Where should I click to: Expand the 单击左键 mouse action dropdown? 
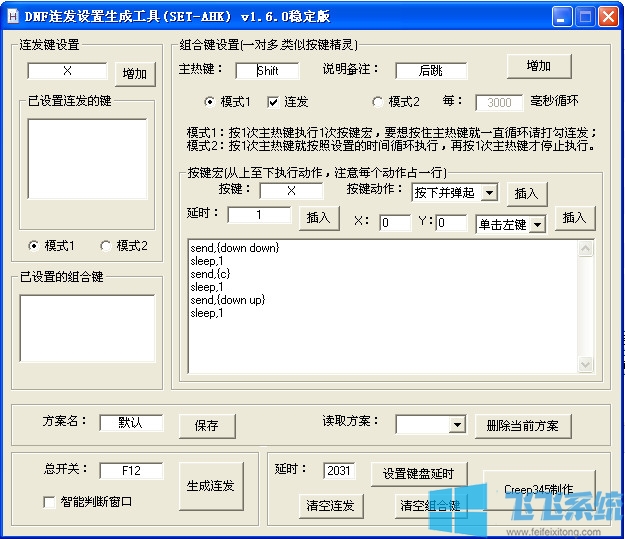coord(538,224)
